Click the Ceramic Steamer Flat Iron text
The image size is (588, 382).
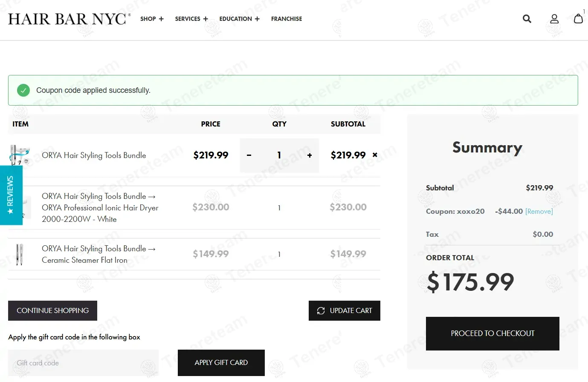tap(98, 254)
